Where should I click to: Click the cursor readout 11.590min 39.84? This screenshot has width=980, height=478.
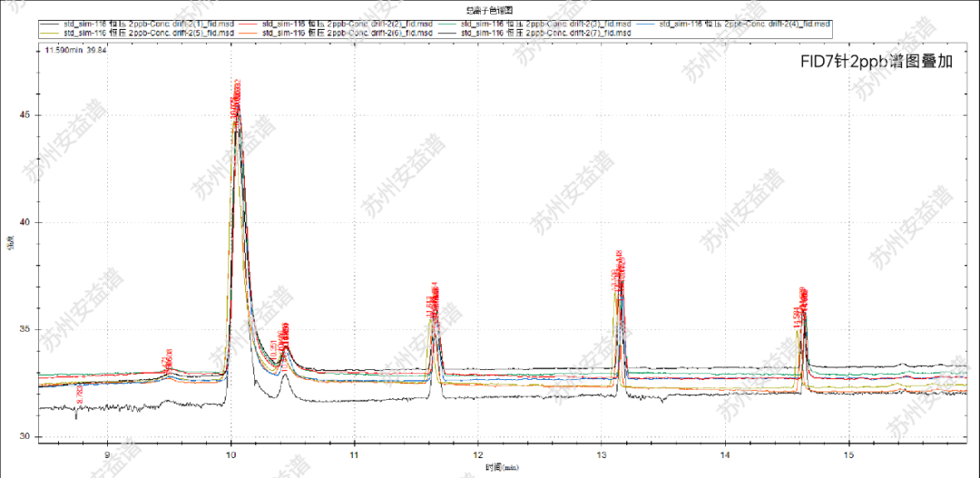(x=76, y=51)
